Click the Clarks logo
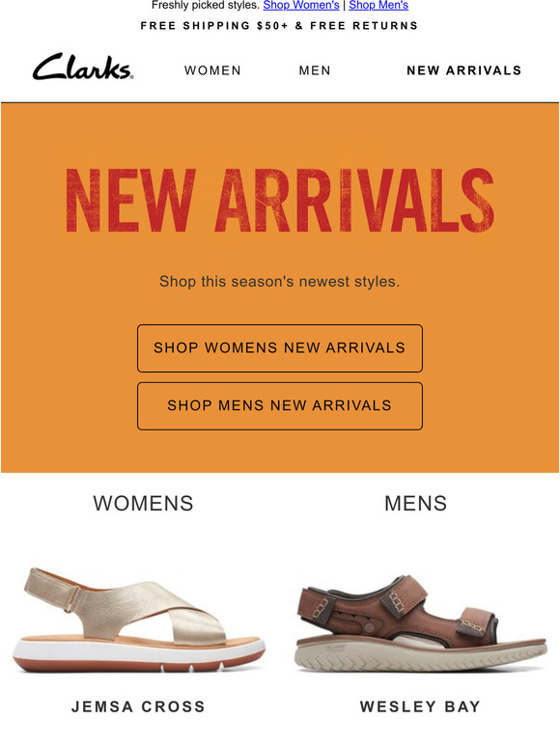The width and height of the screenshot is (560, 747). point(83,67)
